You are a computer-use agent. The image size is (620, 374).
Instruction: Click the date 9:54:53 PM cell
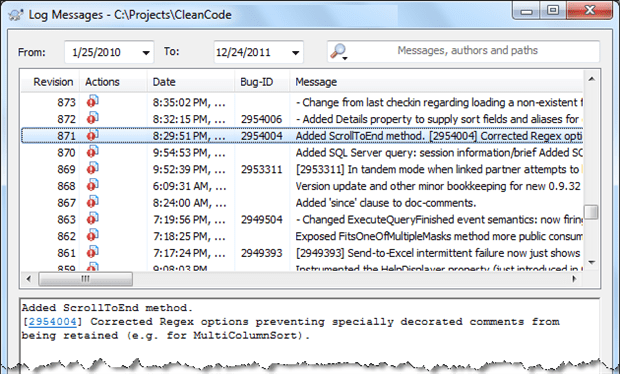click(189, 153)
